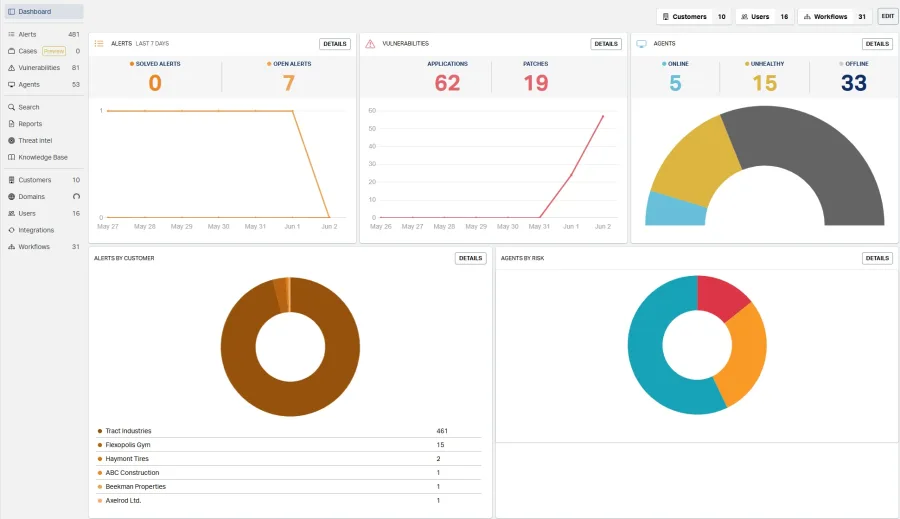Click the Cases briefcase icon in sidebar

pyautogui.click(x=11, y=51)
